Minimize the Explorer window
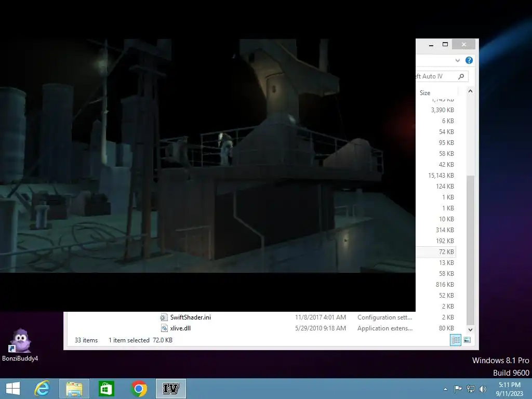Viewport: 532px width, 399px height. pos(431,45)
